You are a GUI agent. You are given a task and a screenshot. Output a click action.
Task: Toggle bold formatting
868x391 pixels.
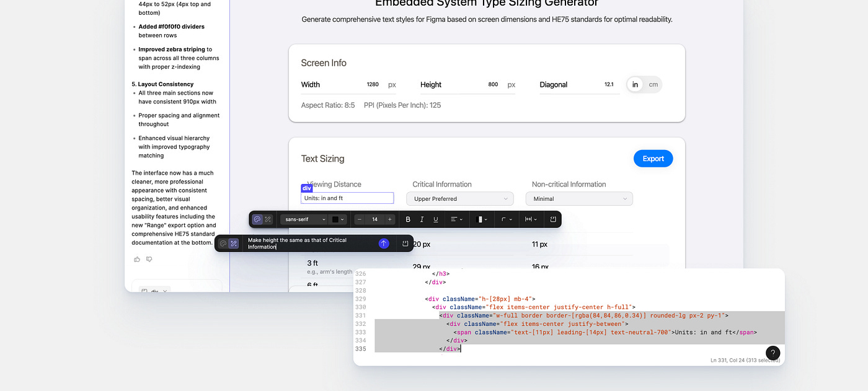(408, 219)
